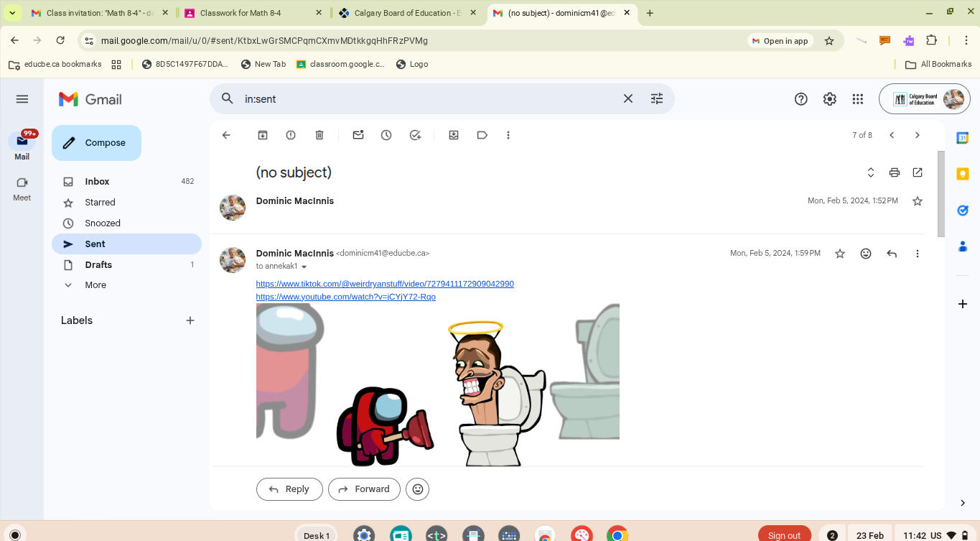This screenshot has width=980, height=541.
Task: Open the Google apps grid
Action: click(x=857, y=99)
